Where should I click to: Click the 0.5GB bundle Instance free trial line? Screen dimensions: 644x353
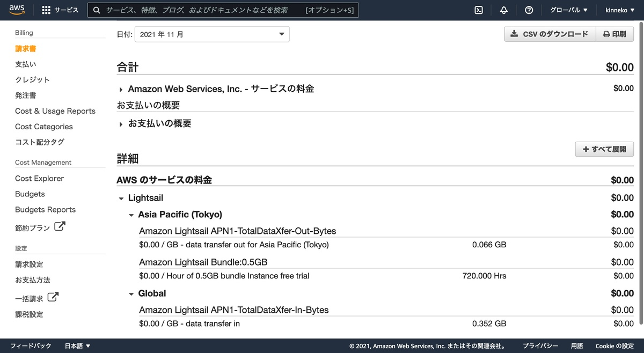pos(224,276)
